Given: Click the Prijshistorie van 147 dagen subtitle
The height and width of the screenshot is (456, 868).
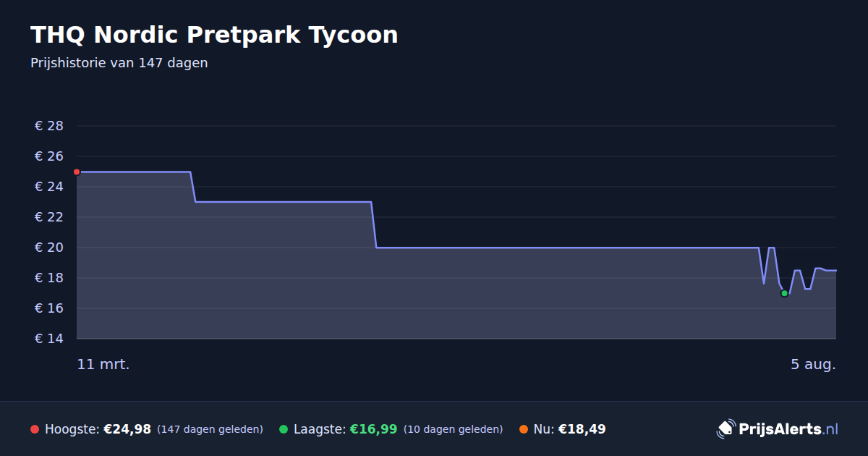Looking at the screenshot, I should [119, 63].
